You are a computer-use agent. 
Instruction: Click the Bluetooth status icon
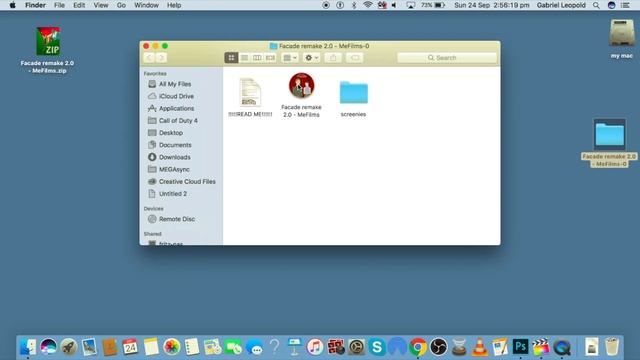click(354, 5)
